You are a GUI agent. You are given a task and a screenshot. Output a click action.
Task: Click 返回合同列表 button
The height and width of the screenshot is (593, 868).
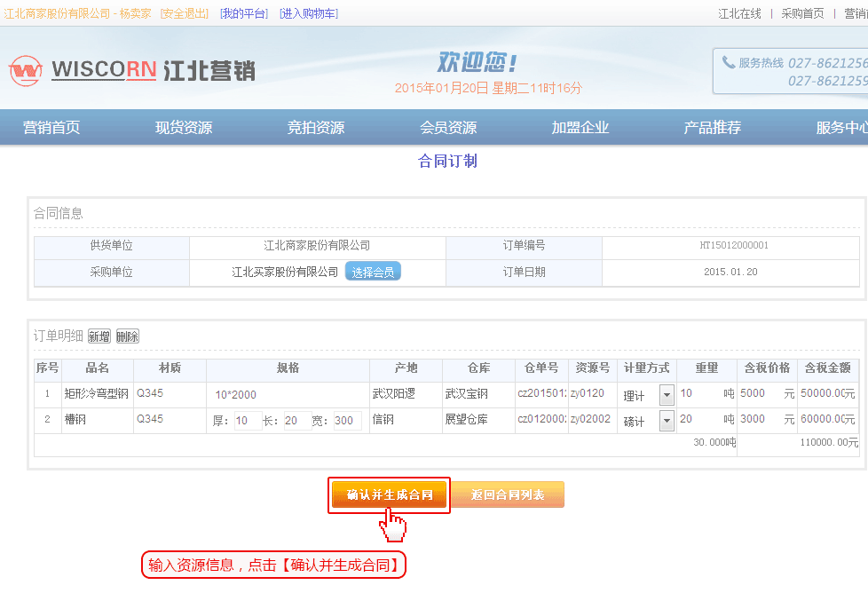click(508, 494)
